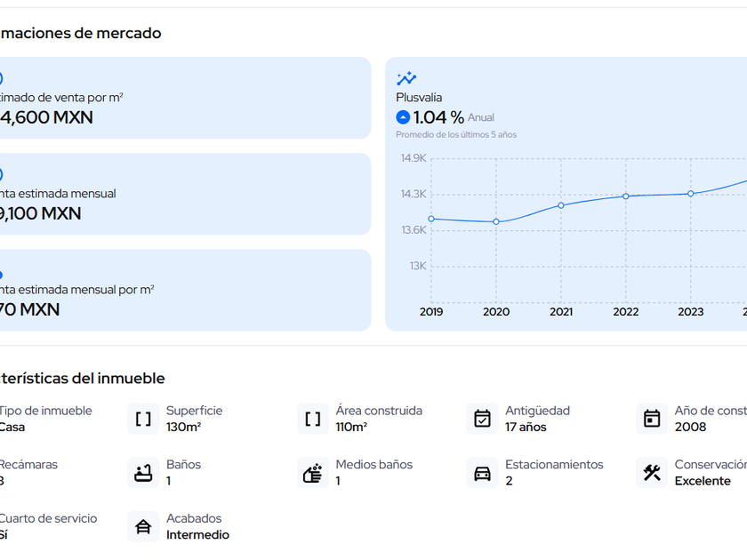Click the Estacionamientos car icon
747x560 pixels.
(482, 473)
